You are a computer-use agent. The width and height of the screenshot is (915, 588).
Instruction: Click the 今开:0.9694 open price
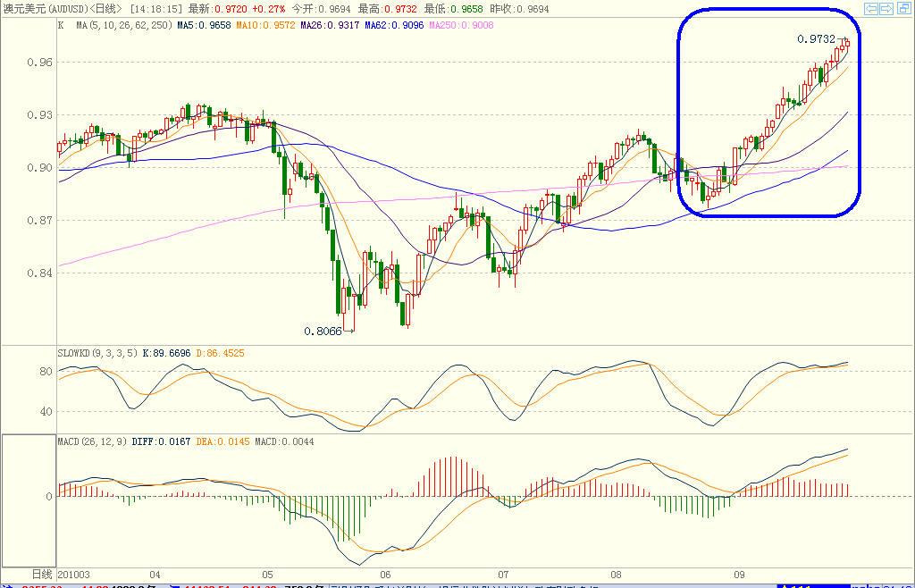click(321, 9)
